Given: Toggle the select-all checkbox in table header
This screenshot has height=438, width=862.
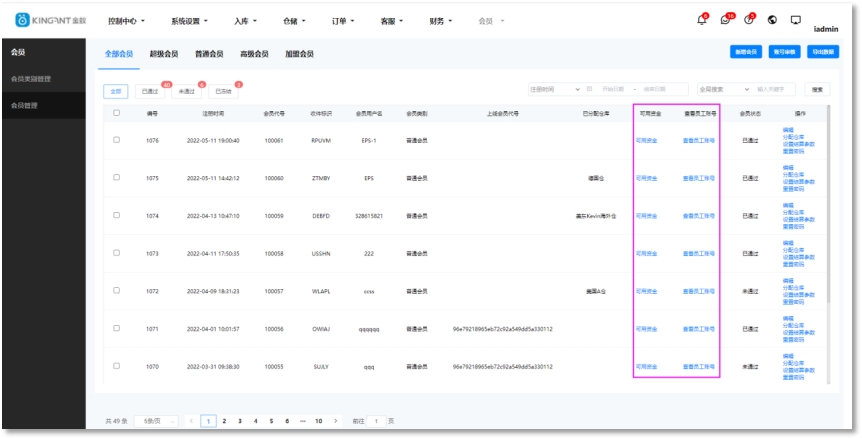Looking at the screenshot, I should pos(117,113).
